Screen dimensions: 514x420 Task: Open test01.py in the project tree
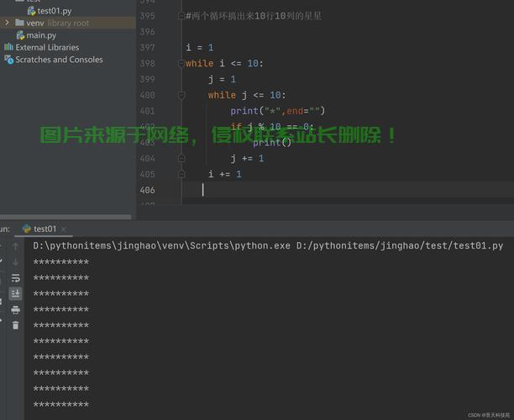click(x=53, y=11)
